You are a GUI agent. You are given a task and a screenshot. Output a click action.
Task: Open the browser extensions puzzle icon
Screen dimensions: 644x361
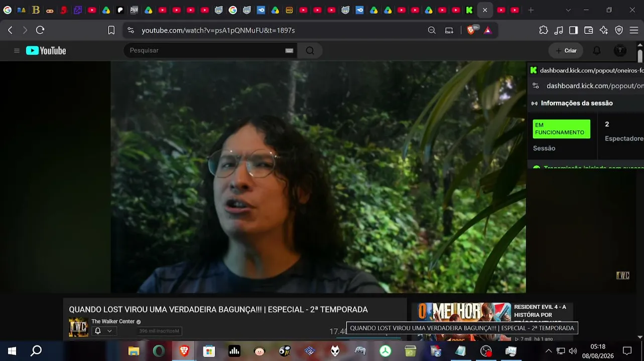[544, 30]
